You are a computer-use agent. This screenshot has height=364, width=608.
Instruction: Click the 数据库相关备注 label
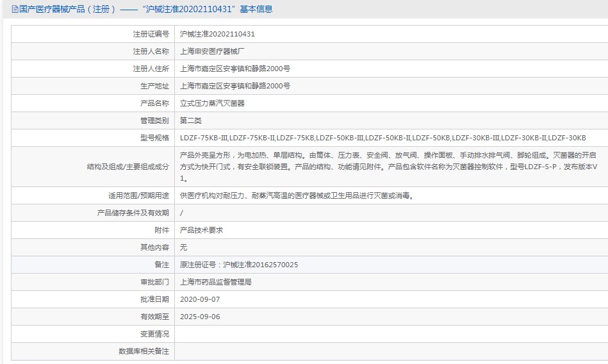pyautogui.click(x=144, y=351)
